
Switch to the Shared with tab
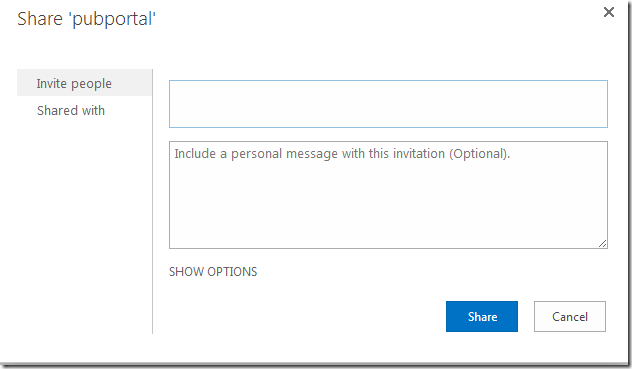point(71,110)
